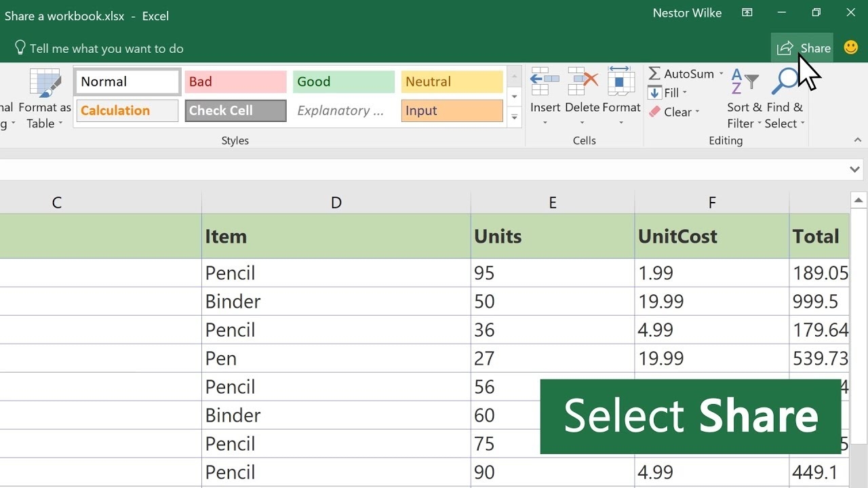Click the Delete cells icon
Viewport: 868px width, 488px height.
(x=582, y=83)
